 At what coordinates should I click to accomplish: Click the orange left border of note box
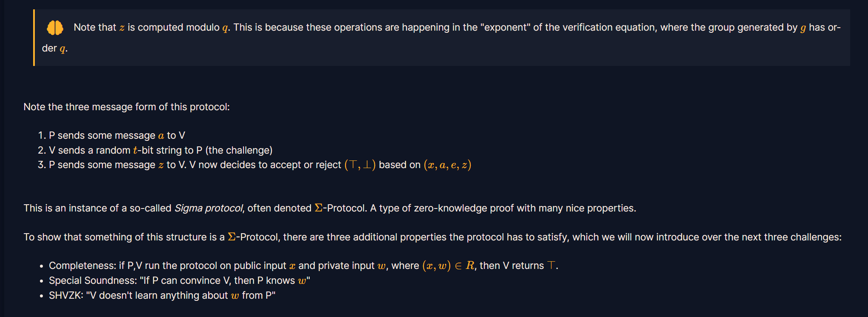coord(34,37)
